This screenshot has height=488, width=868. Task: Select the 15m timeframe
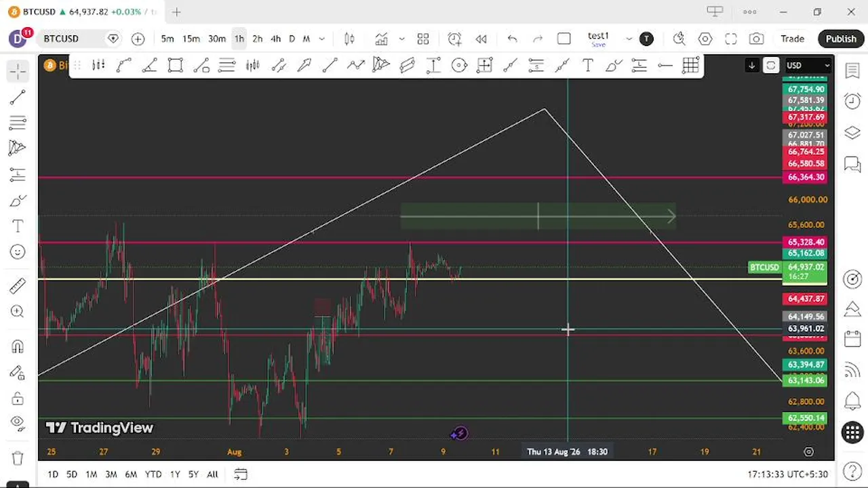191,39
